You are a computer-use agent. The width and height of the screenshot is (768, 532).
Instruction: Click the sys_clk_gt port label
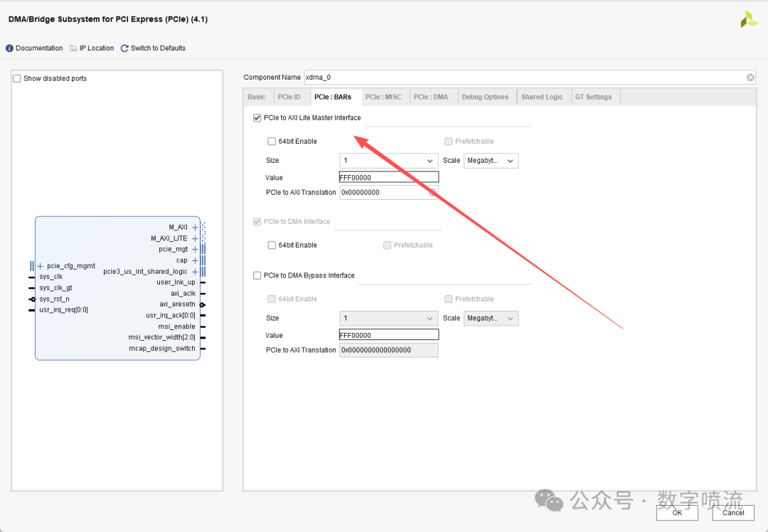[56, 288]
